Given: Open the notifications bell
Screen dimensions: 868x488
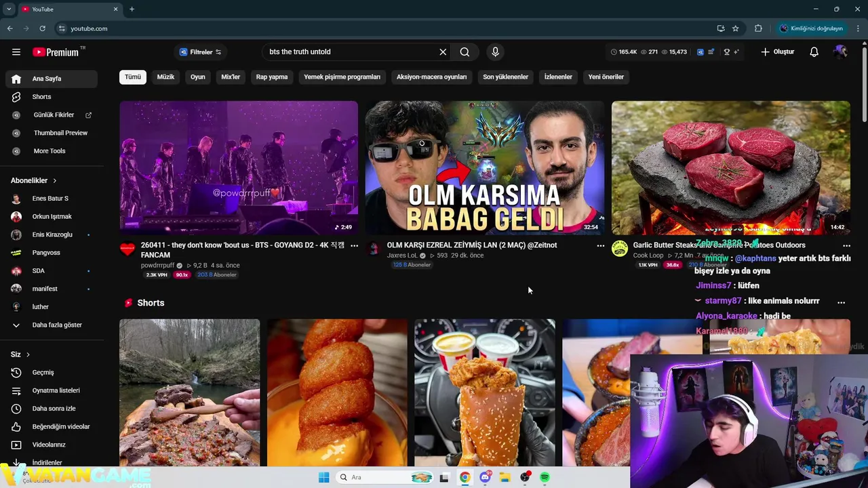Looking at the screenshot, I should pyautogui.click(x=814, y=52).
